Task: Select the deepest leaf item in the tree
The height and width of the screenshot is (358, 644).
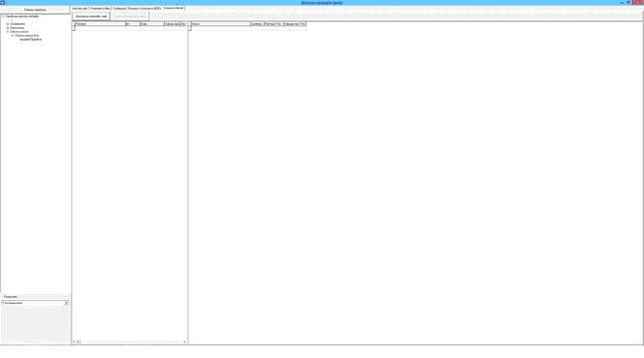Action: (x=31, y=40)
